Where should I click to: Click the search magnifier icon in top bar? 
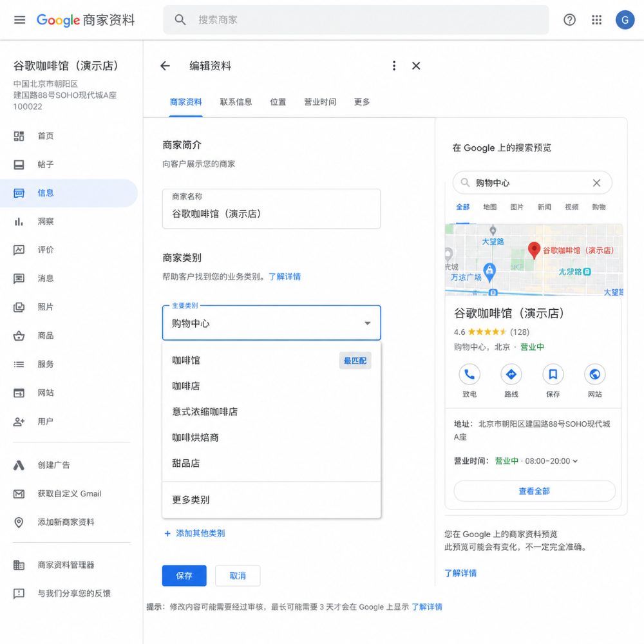pyautogui.click(x=180, y=20)
